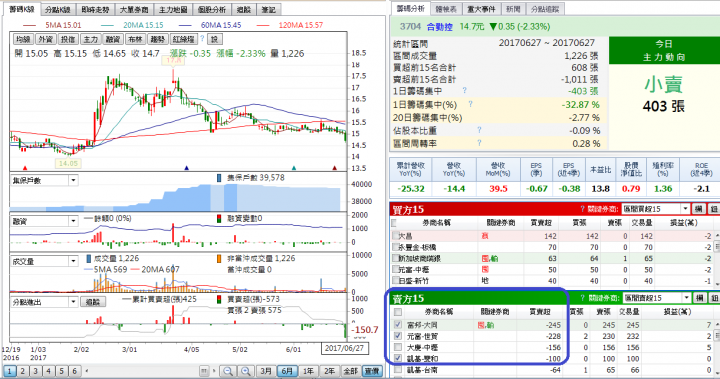The height and width of the screenshot is (379, 720).
Task: Switch to the 主力地圖 tab
Action: pyautogui.click(x=173, y=10)
